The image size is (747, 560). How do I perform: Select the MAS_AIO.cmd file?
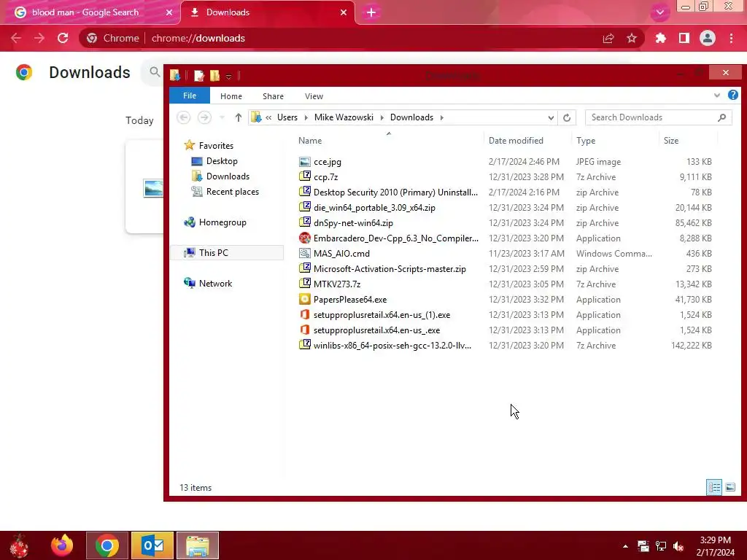coord(341,253)
